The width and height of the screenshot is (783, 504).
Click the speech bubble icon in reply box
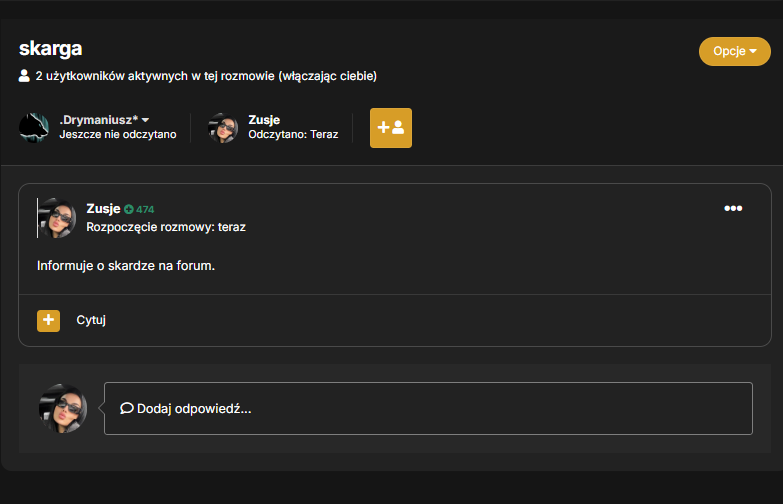click(x=127, y=408)
